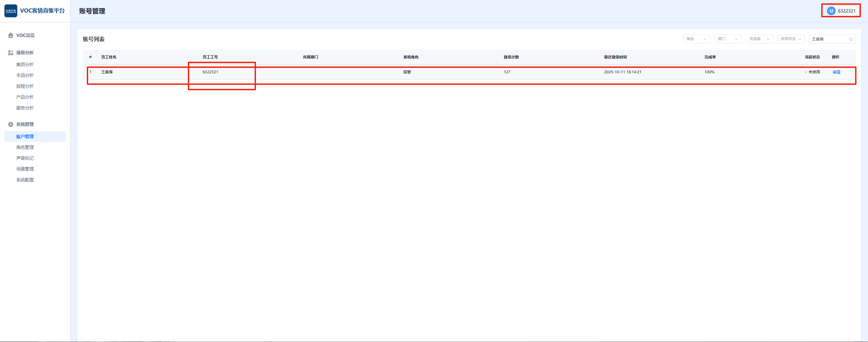Go to 集团分析 page
868x342 pixels.
click(25, 64)
